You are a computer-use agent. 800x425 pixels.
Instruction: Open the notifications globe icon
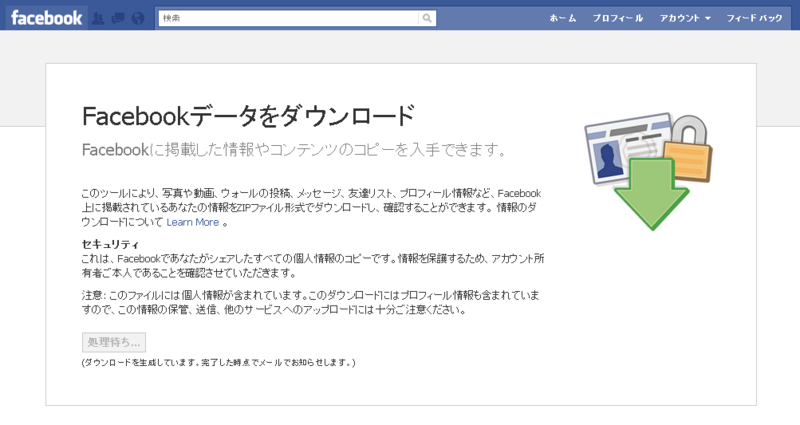[x=138, y=19]
